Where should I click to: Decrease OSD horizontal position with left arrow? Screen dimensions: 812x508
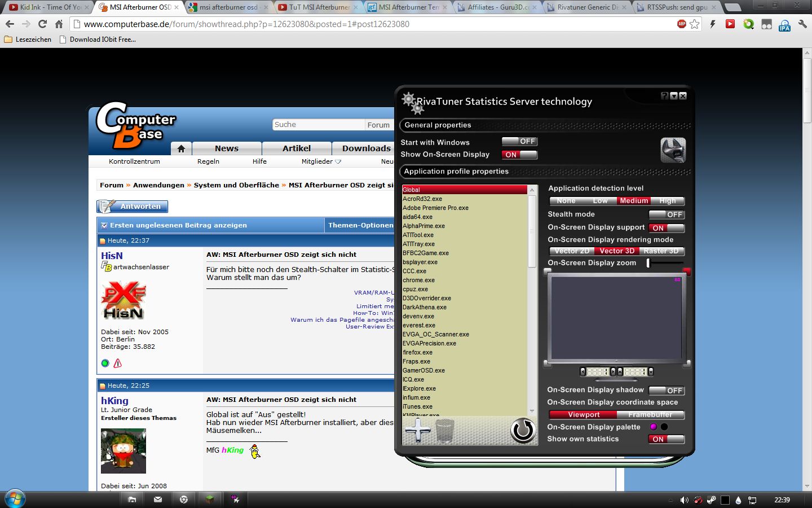[583, 371]
